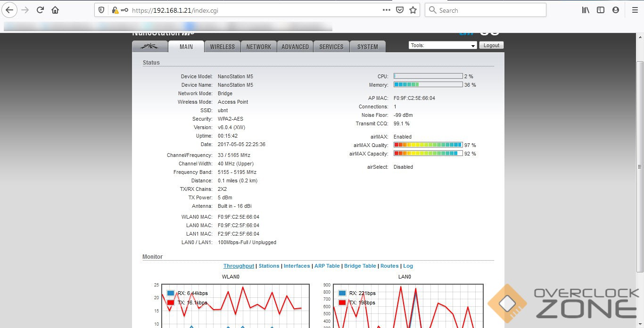Open the Stations monitor link

269,266
